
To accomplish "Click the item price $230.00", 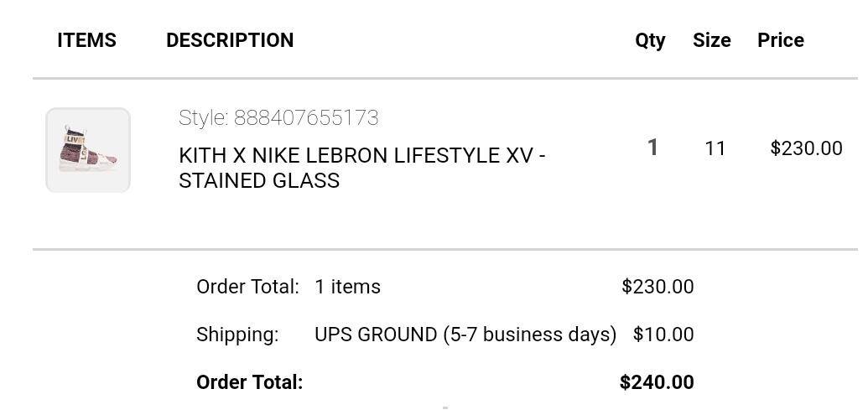I will point(807,148).
